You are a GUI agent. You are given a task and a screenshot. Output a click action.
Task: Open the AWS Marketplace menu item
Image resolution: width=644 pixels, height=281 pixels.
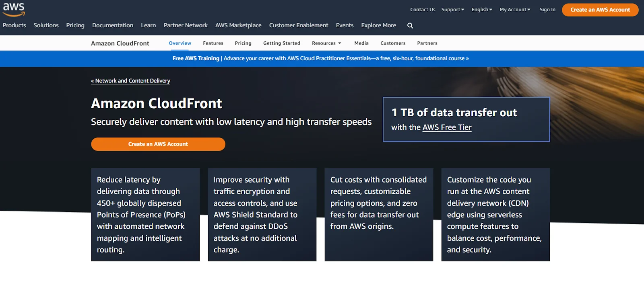coord(238,25)
